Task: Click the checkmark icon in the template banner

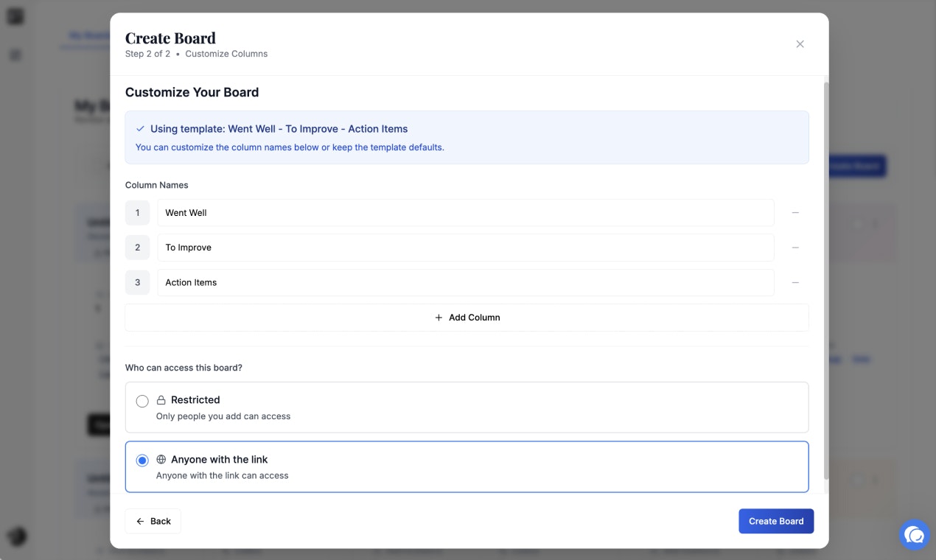Action: click(140, 128)
